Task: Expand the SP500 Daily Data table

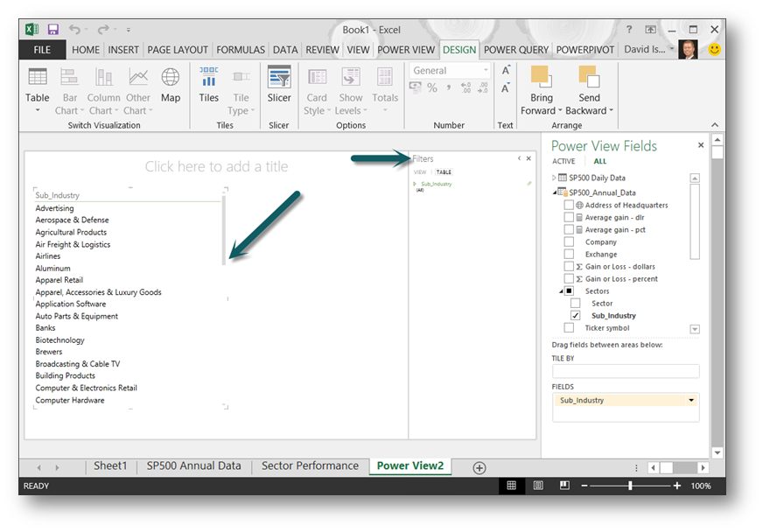Action: 554,178
